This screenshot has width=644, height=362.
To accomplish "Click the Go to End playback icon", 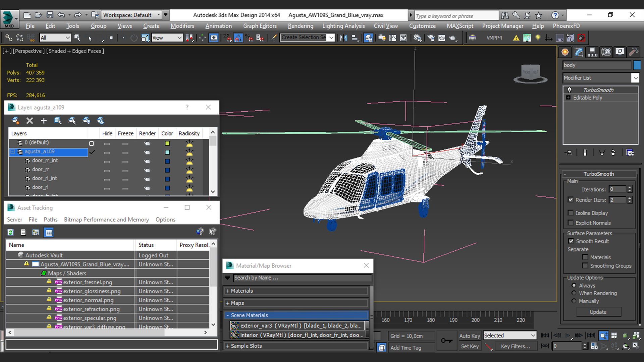I will coord(591,336).
